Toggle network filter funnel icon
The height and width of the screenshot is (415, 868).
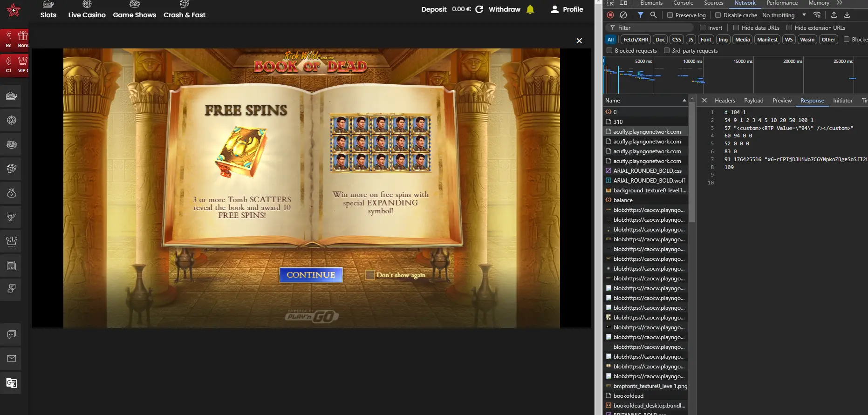pos(641,15)
